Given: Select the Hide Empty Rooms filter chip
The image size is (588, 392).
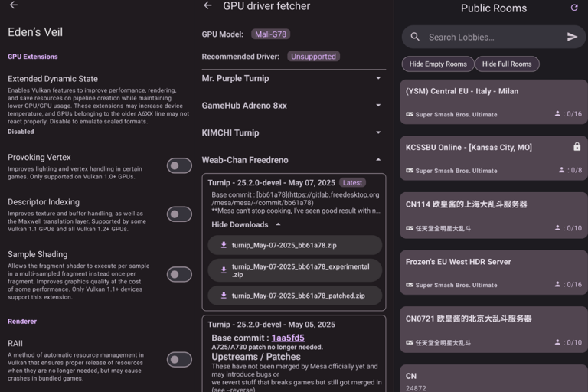Looking at the screenshot, I should (x=437, y=64).
